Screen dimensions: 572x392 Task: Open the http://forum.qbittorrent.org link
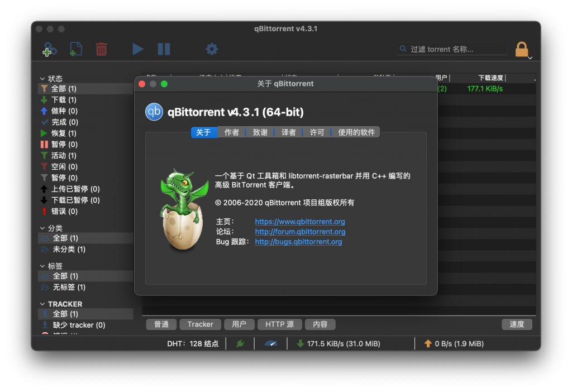300,232
